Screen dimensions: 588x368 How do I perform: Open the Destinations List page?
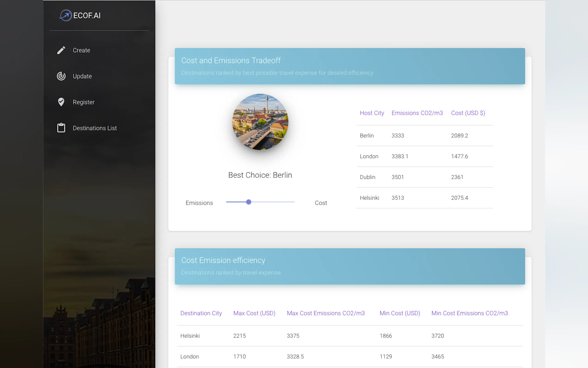click(94, 128)
